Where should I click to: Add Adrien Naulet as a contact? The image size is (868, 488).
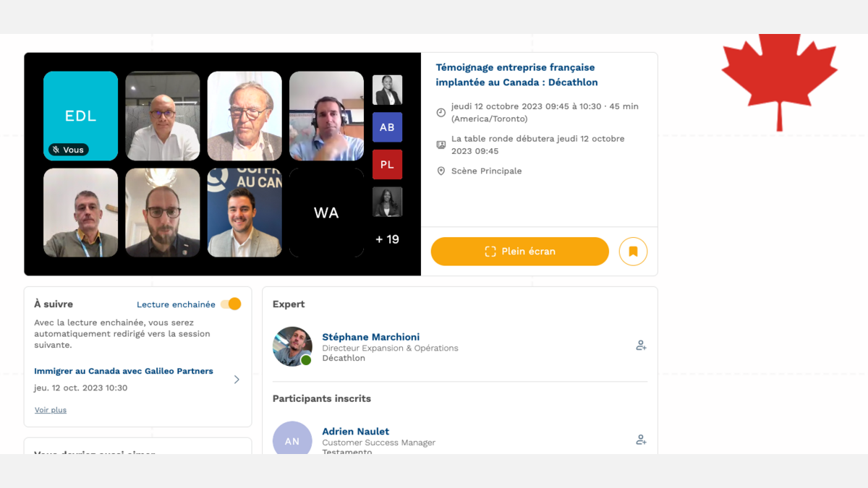click(640, 440)
